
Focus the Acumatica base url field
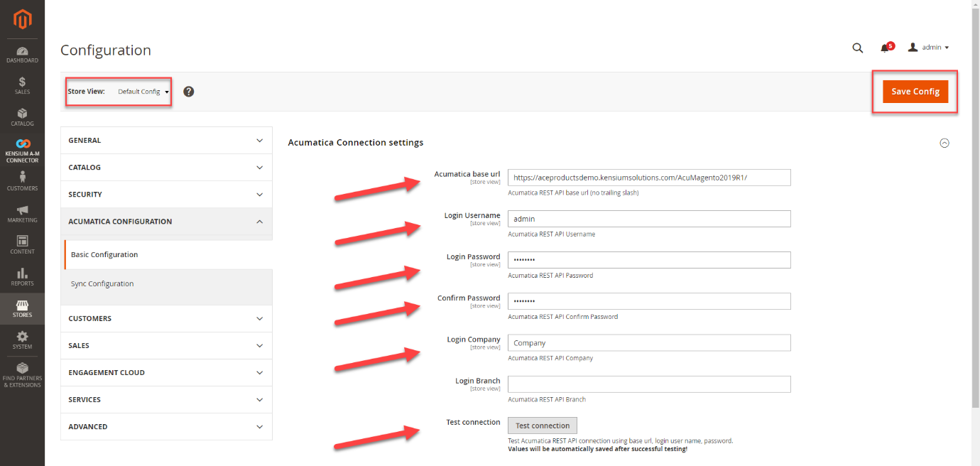pyautogui.click(x=649, y=178)
